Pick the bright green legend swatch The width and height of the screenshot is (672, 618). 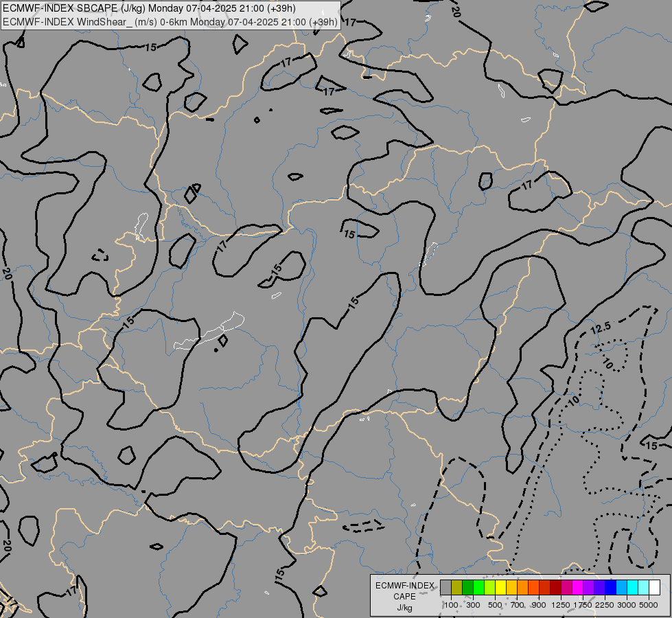click(x=478, y=587)
